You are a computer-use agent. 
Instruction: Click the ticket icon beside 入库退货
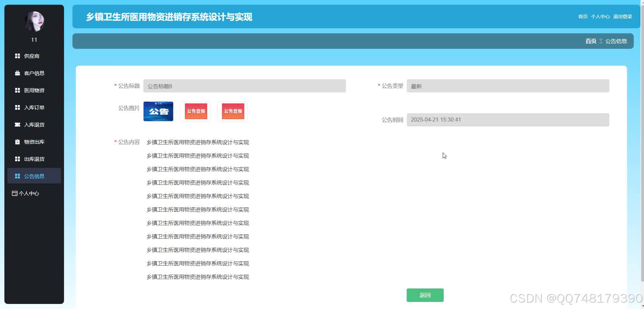click(x=18, y=125)
